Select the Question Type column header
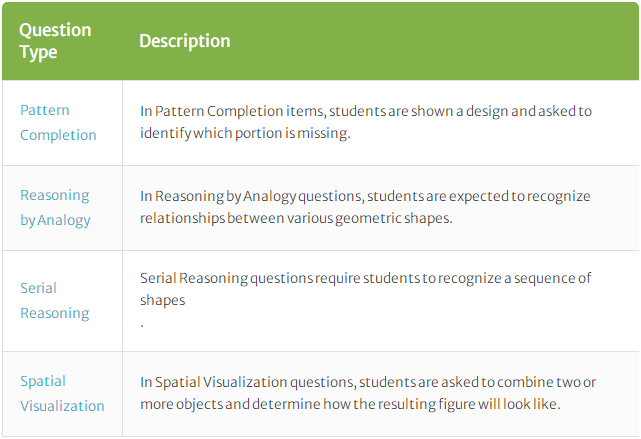 [55, 41]
